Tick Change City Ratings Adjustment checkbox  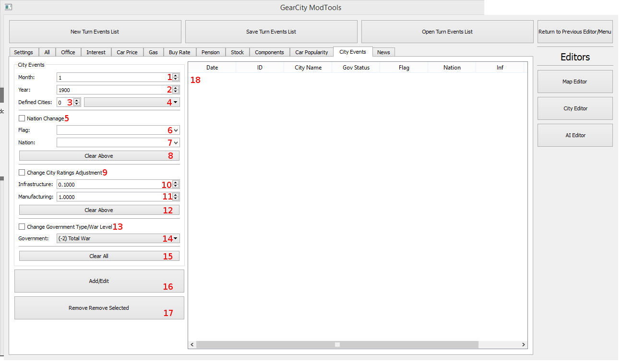click(x=22, y=173)
